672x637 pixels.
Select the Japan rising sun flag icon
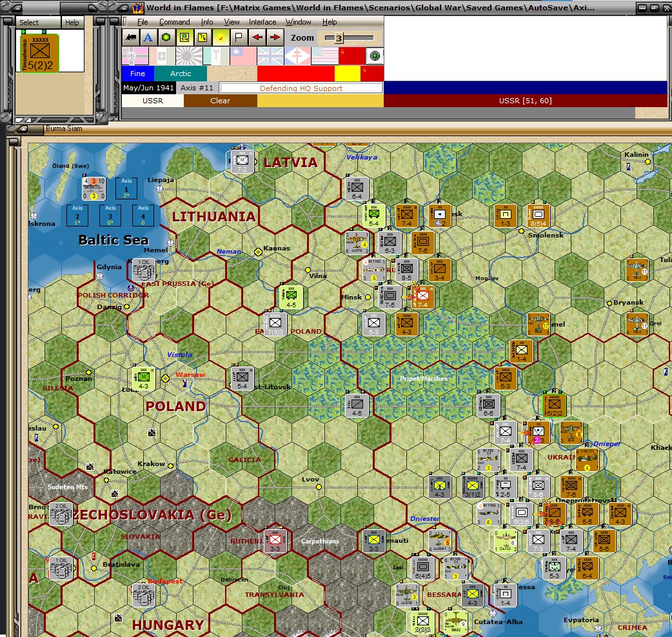189,56
